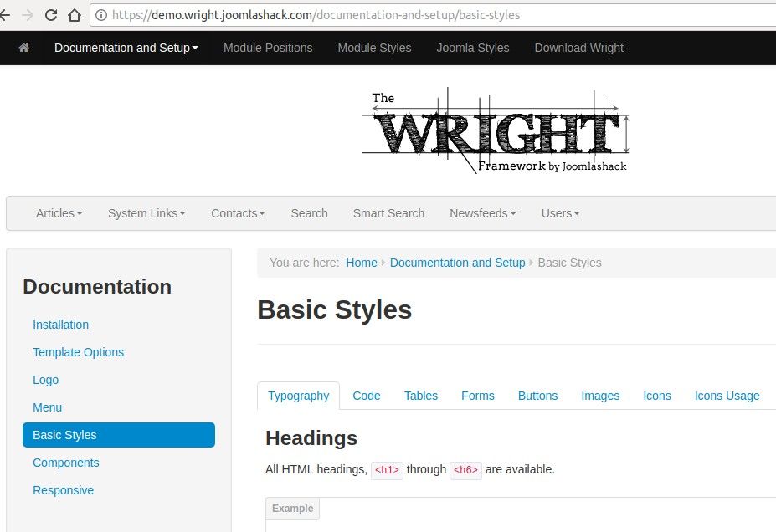
Task: Switch to the Images tab
Action: [600, 396]
